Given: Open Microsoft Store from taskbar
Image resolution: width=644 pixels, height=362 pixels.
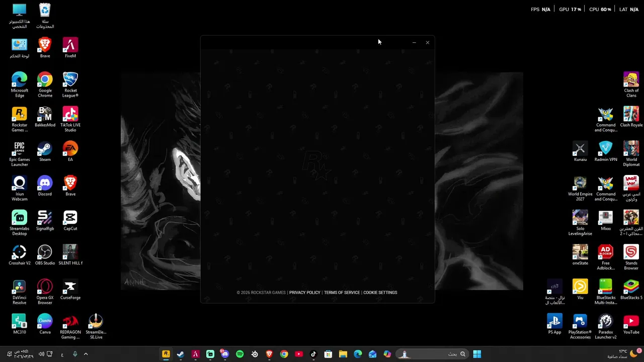Looking at the screenshot, I should pos(328,354).
